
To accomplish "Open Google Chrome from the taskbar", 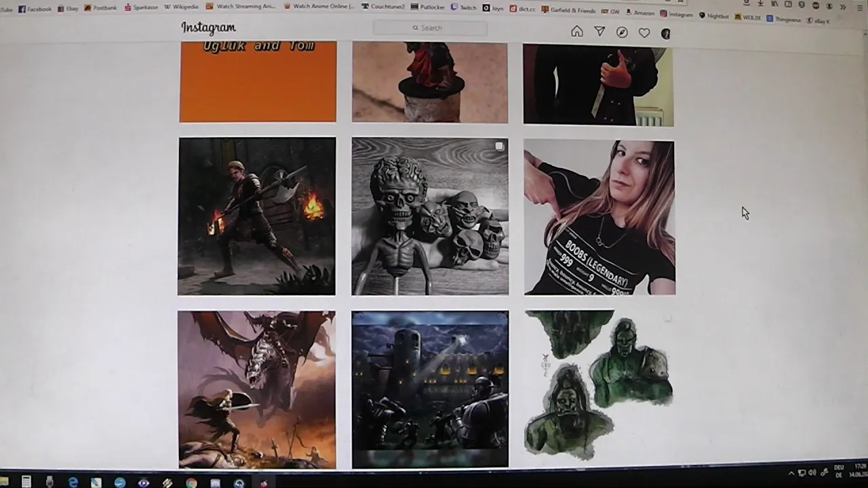I will [x=192, y=483].
